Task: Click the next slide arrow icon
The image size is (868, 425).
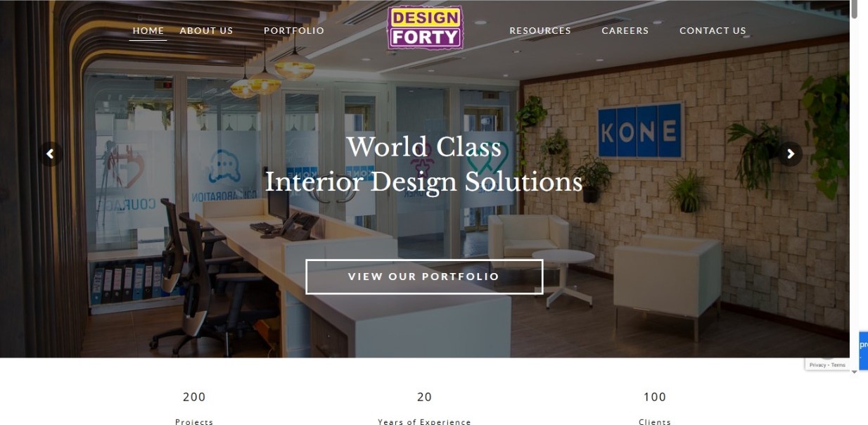Action: pyautogui.click(x=791, y=153)
